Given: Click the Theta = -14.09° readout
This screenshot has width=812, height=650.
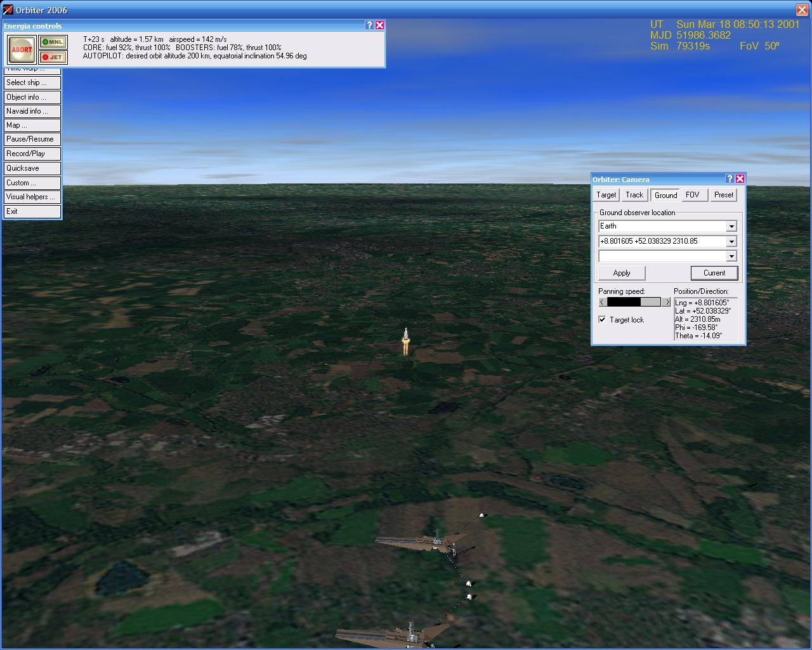Looking at the screenshot, I should click(x=698, y=336).
